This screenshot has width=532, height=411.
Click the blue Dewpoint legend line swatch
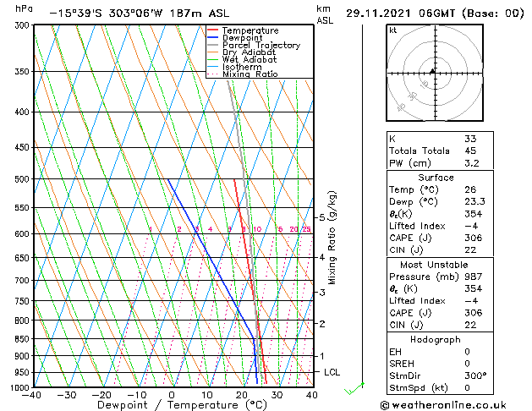tap(213, 38)
